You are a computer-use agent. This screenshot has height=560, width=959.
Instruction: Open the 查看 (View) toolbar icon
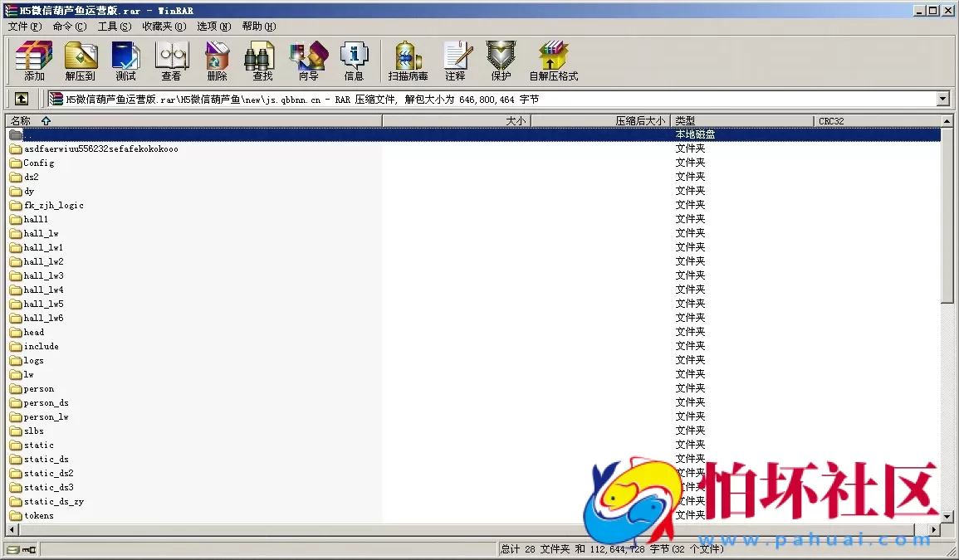click(171, 61)
